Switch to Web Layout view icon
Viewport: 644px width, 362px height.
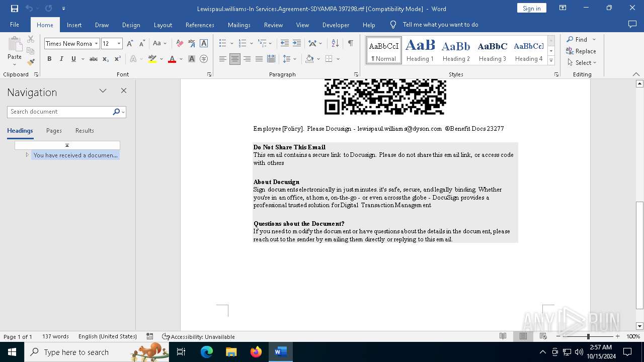coord(543,336)
